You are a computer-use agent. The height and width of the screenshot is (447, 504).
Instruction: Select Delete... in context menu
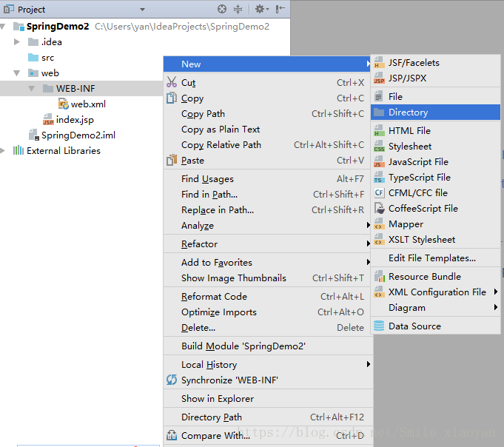(x=269, y=327)
